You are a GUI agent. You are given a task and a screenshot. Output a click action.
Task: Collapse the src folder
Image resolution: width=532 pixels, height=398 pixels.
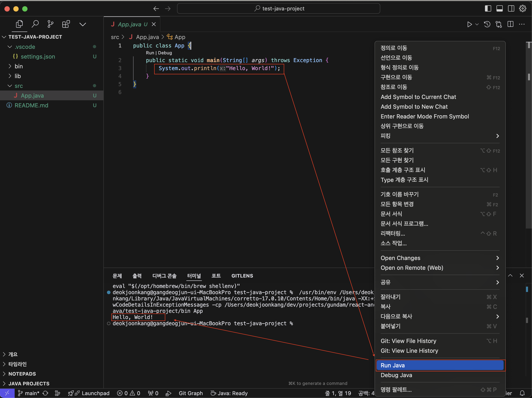(x=18, y=86)
